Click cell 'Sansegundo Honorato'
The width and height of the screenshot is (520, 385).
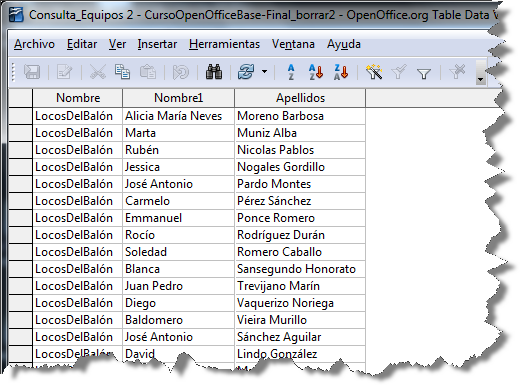pos(300,269)
